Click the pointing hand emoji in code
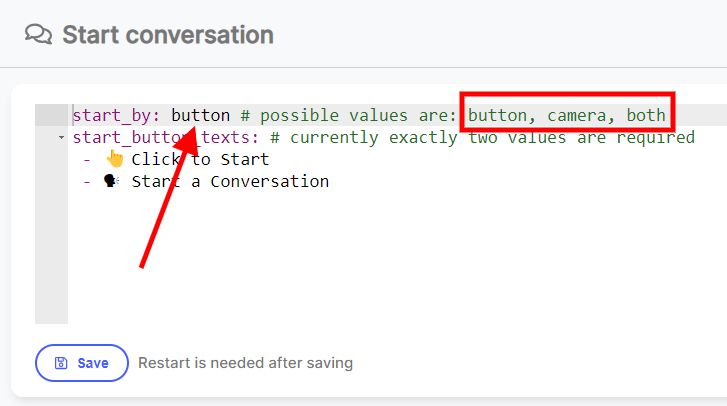The height and width of the screenshot is (406, 727). coord(115,159)
